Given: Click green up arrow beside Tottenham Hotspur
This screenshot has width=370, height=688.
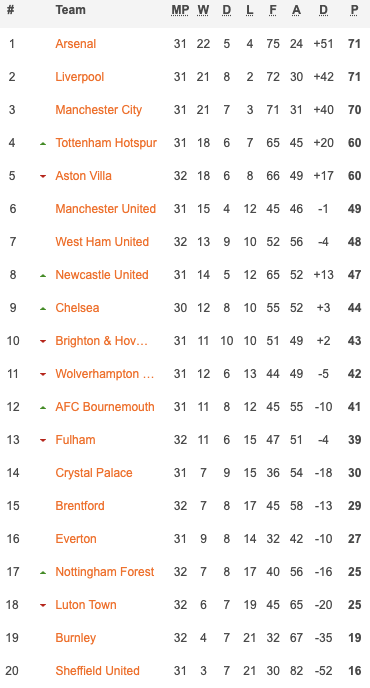Looking at the screenshot, I should (x=43, y=143).
